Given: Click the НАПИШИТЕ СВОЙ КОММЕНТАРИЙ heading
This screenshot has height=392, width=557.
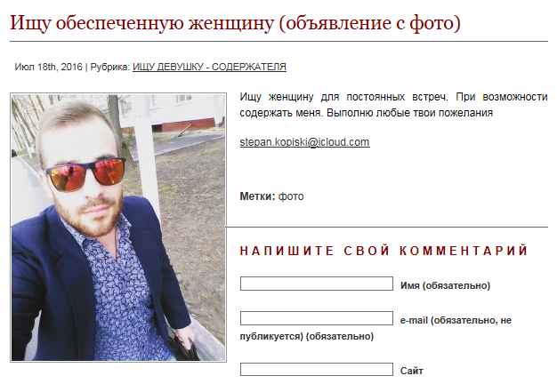Looking at the screenshot, I should coord(383,251).
